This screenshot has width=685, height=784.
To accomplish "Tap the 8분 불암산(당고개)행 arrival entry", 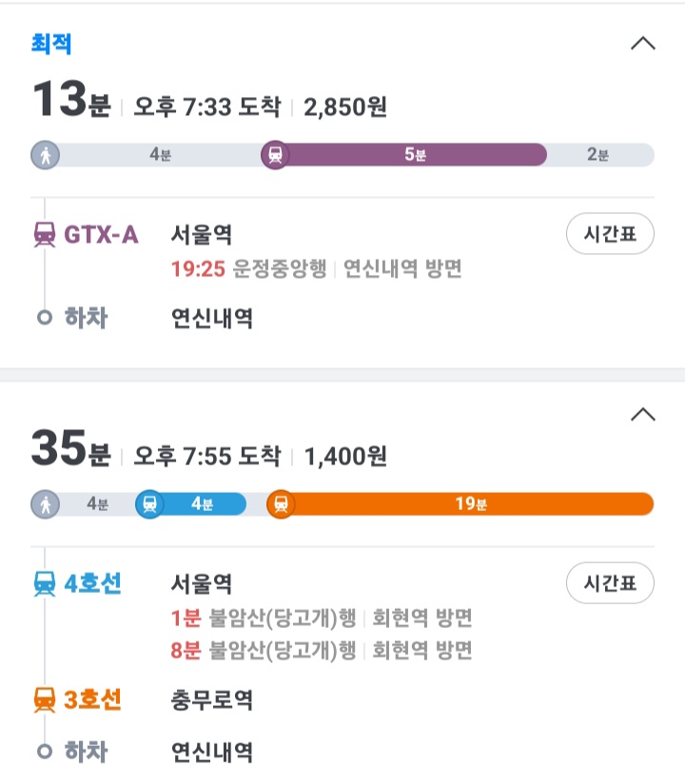I will coord(322,651).
